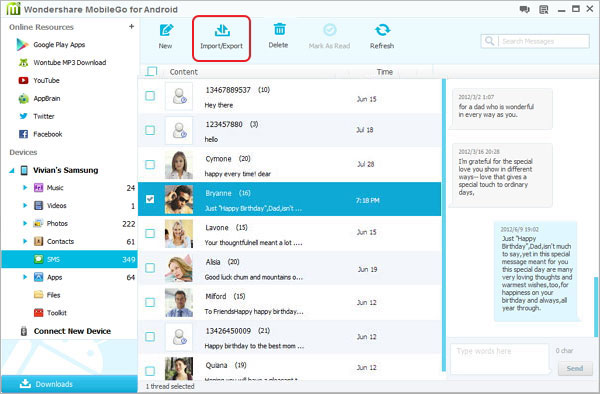Image resolution: width=600 pixels, height=394 pixels.
Task: Open the Google Play Apps resource
Action: tap(51, 45)
